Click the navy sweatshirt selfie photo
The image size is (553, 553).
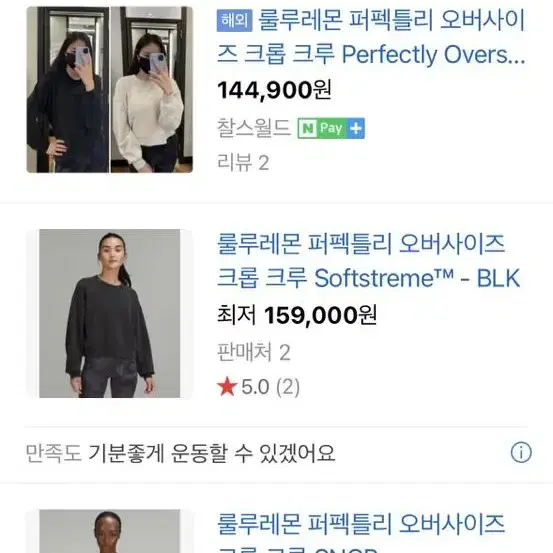68,90
